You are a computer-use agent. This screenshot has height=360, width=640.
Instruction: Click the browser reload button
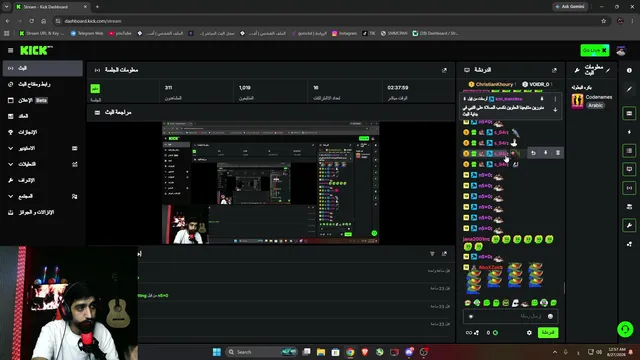[31, 21]
